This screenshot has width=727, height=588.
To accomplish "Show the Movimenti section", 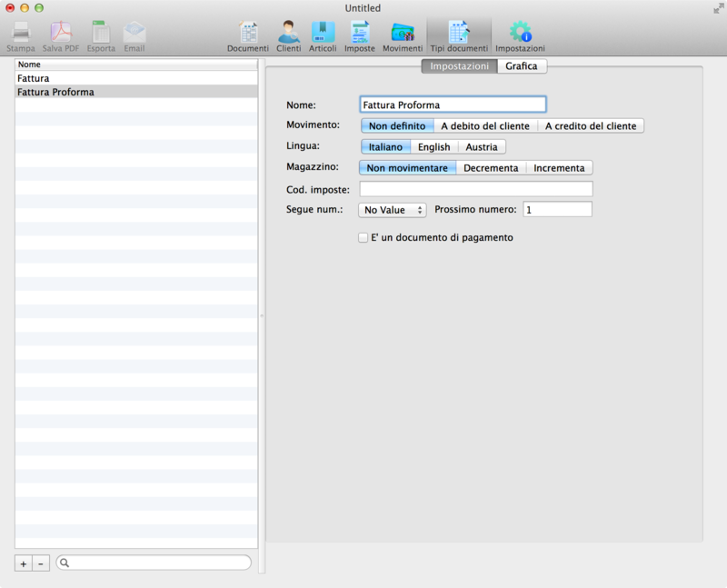I will [x=402, y=35].
